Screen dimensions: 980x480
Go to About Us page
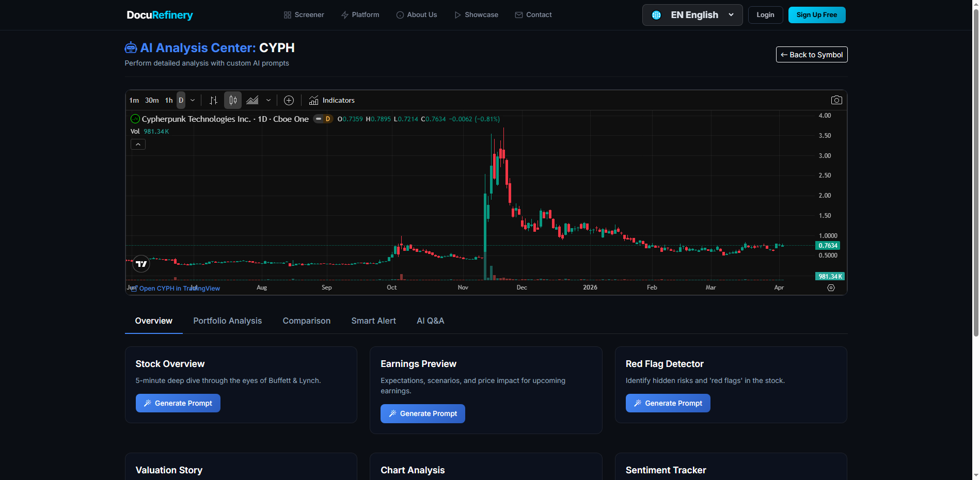pyautogui.click(x=416, y=15)
